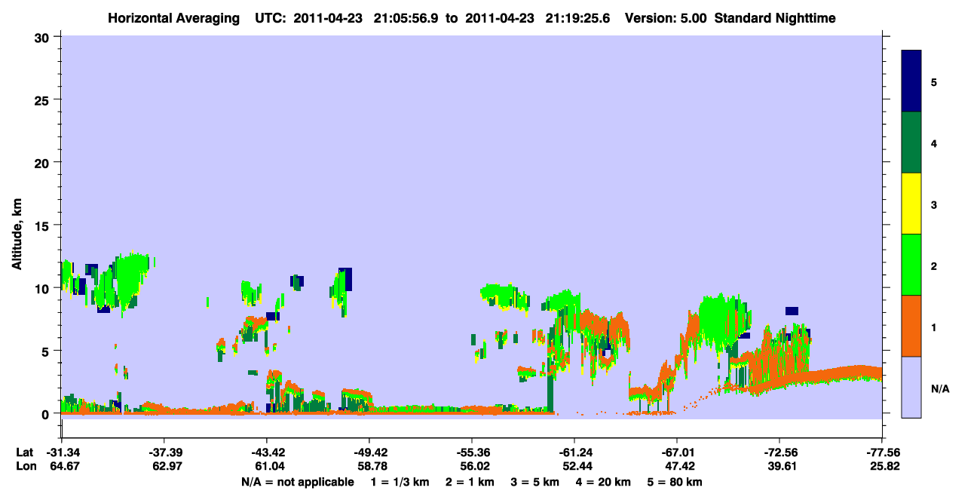
Task: Click the isolated dark blue block near 8 km altitude
Action: (x=792, y=311)
